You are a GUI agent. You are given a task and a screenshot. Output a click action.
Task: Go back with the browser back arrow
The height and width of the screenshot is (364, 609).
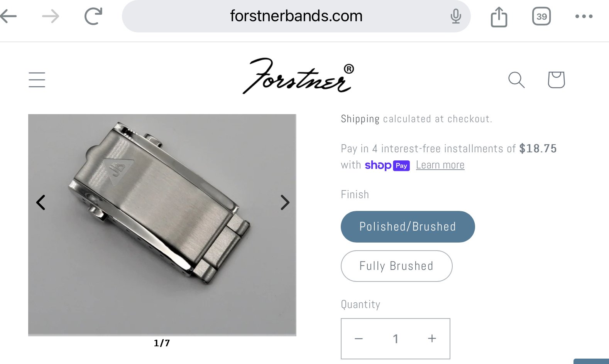point(8,16)
